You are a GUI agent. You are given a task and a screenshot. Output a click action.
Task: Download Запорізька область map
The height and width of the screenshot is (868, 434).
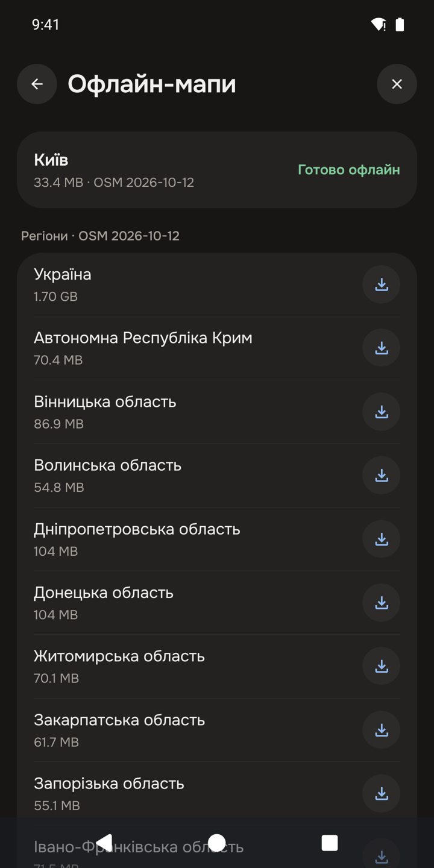[382, 794]
